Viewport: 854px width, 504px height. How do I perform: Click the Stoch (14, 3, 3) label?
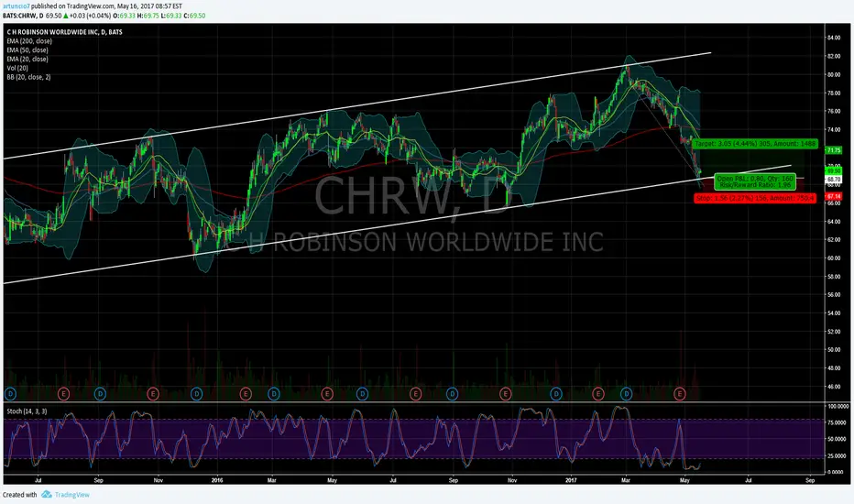pos(27,411)
